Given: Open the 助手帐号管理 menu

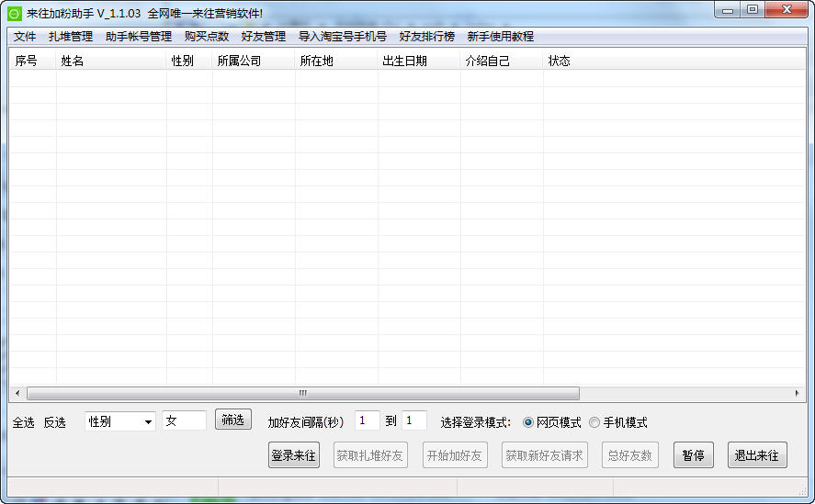Looking at the screenshot, I should click(138, 37).
